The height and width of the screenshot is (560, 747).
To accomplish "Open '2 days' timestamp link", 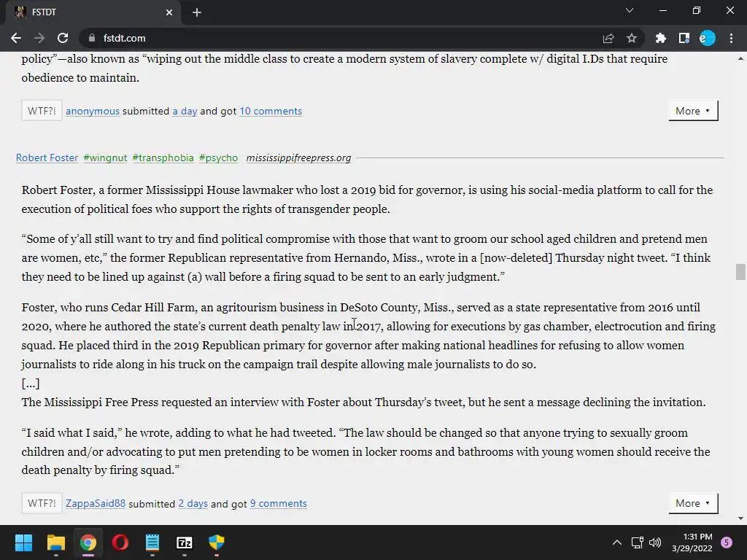I will [193, 503].
